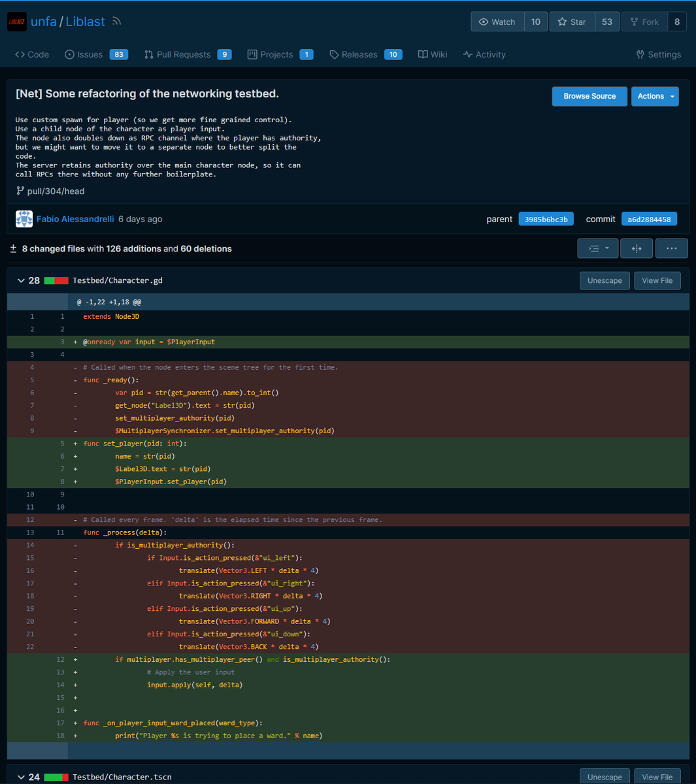Click the Settings wrench icon
696x784 pixels.
[640, 54]
